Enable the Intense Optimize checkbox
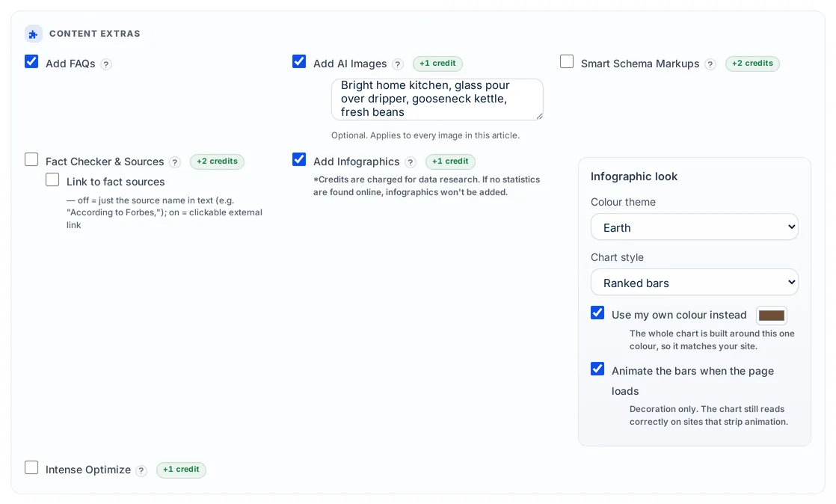This screenshot has height=504, width=836. 31,468
